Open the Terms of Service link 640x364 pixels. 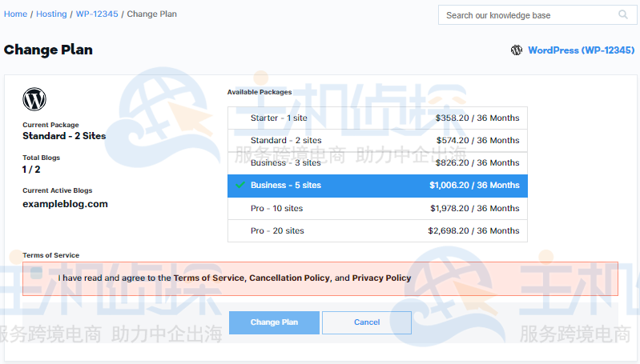click(x=208, y=278)
